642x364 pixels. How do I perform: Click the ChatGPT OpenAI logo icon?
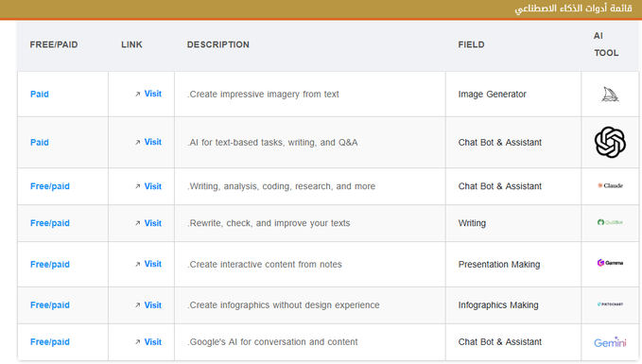pos(610,142)
